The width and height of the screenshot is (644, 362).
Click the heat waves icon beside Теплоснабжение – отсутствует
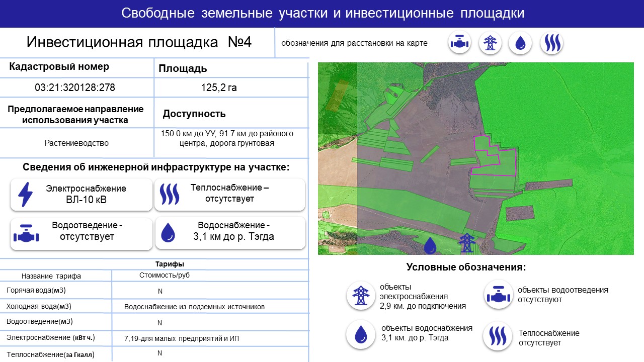coord(169,194)
